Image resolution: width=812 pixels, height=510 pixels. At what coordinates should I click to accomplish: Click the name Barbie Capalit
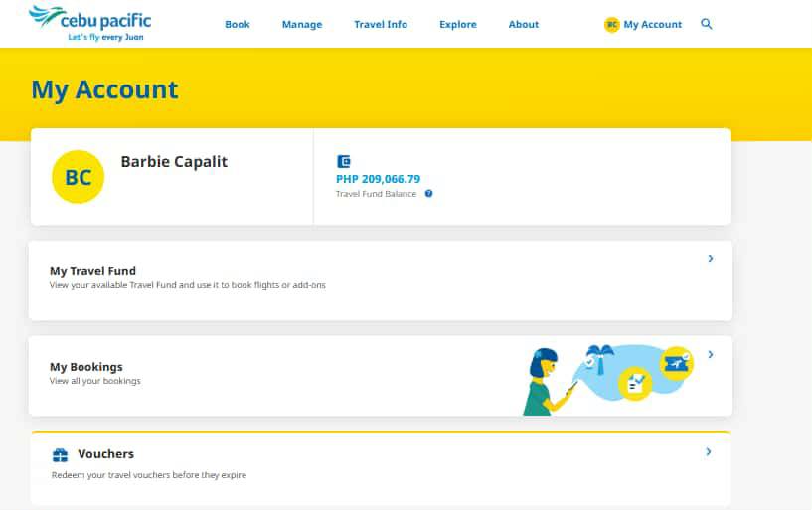click(x=174, y=161)
